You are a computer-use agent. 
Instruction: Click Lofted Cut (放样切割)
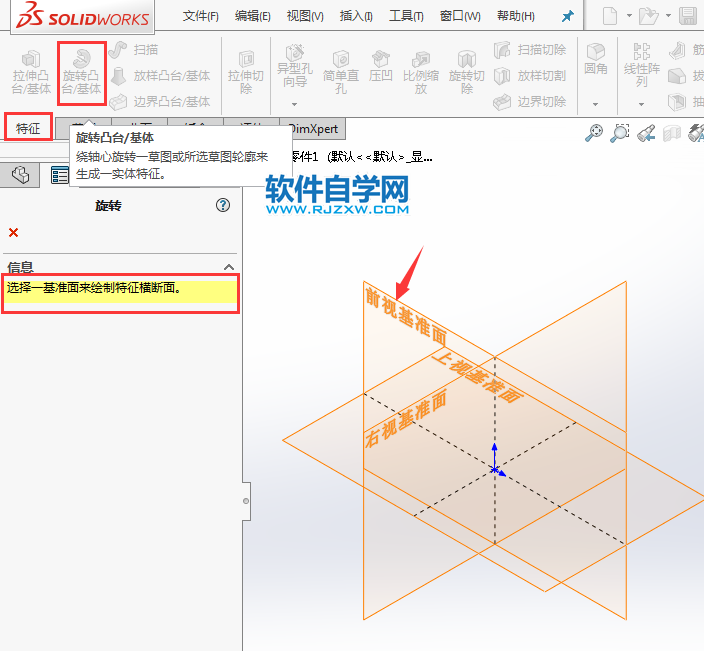click(530, 76)
